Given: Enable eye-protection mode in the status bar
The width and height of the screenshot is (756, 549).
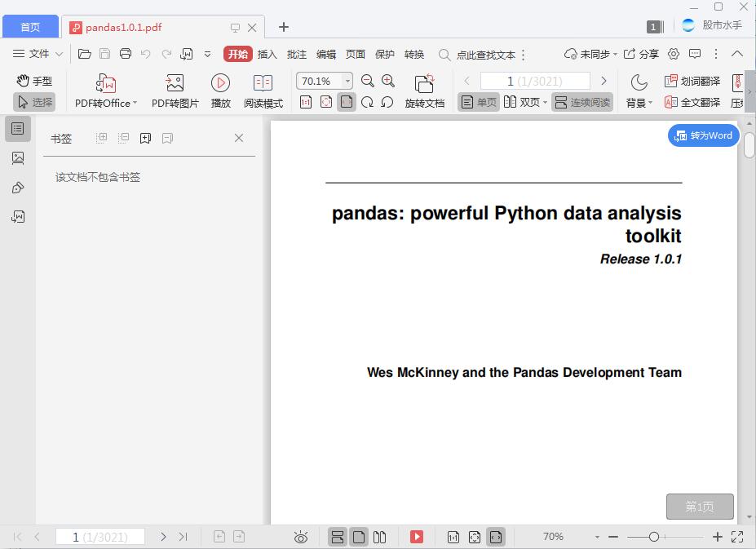Looking at the screenshot, I should 300,537.
